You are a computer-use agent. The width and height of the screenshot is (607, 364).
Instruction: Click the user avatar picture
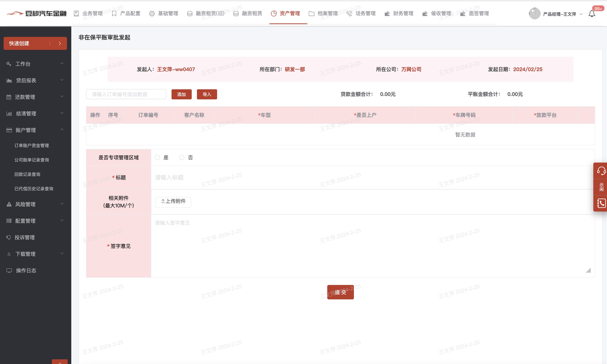click(x=534, y=14)
